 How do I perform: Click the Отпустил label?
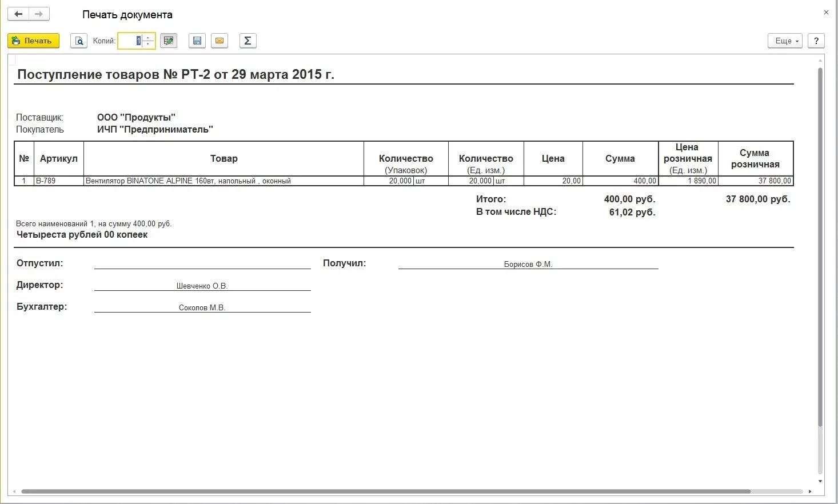[39, 263]
